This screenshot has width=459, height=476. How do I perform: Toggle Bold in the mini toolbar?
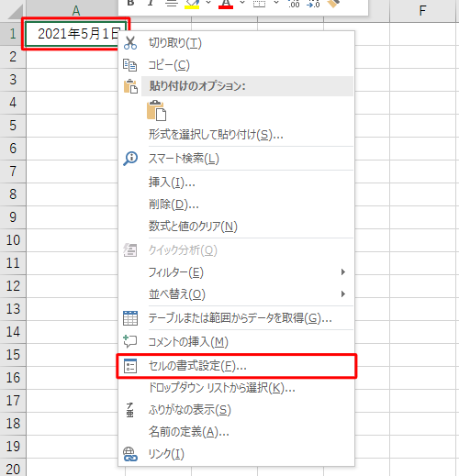(130, 3)
